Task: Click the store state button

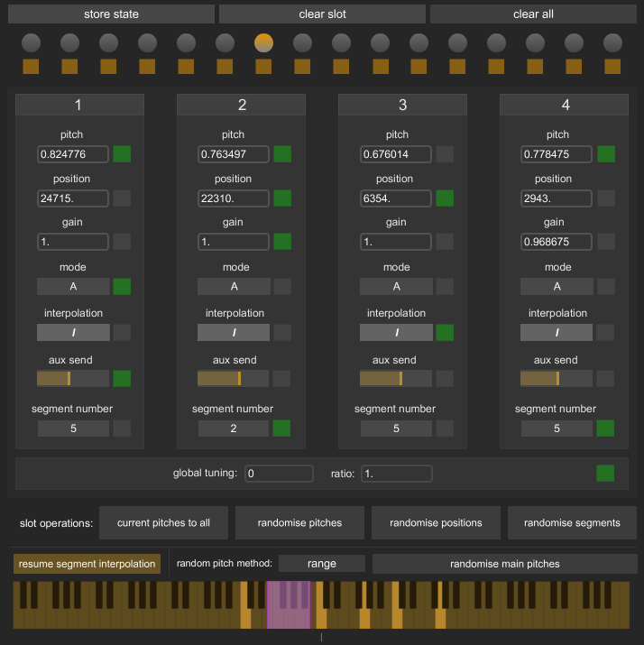Action: coord(111,14)
